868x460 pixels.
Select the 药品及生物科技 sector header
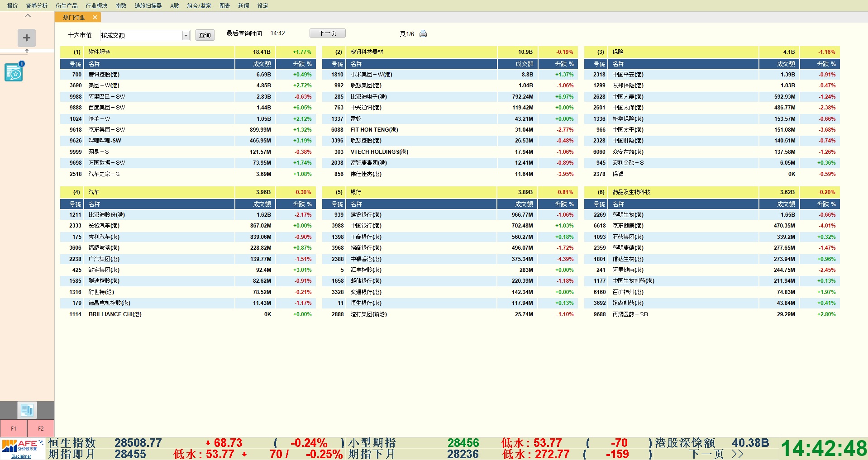(x=712, y=192)
